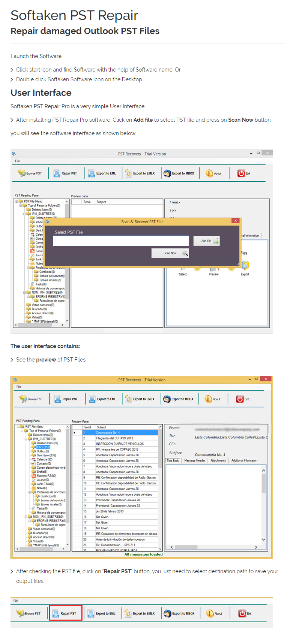Select row pts 26 de febrero 2013
Viewport: 290px width, 644px height.
pos(116,511)
